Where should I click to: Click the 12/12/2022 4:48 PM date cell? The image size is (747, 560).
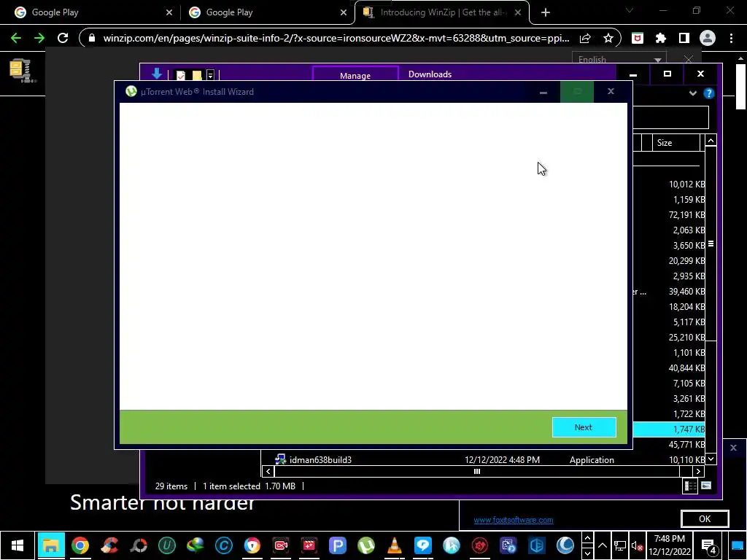click(502, 460)
